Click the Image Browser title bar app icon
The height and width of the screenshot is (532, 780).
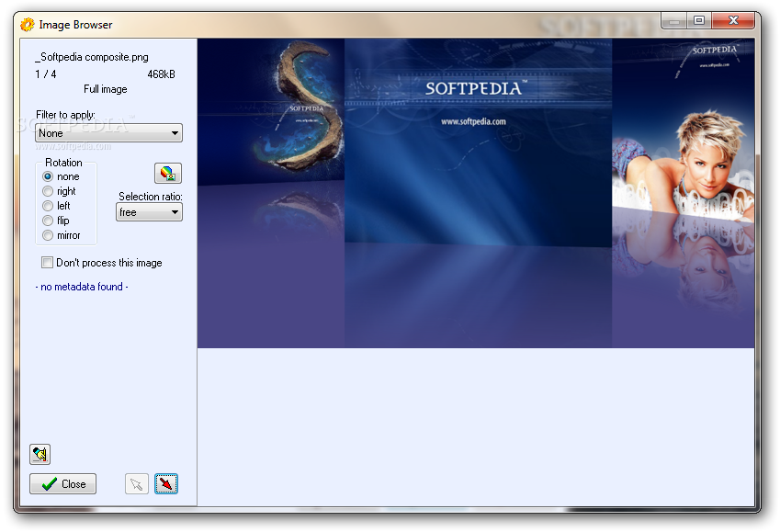click(x=28, y=25)
